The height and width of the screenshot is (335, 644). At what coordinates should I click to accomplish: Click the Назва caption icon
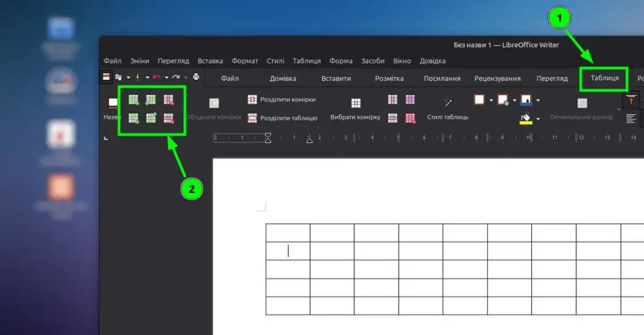pyautogui.click(x=113, y=102)
